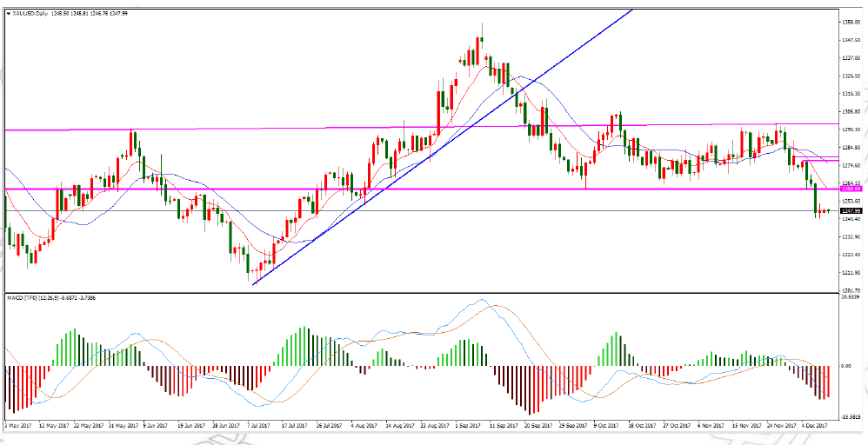Click the 0.00 MACD scale value

point(846,366)
